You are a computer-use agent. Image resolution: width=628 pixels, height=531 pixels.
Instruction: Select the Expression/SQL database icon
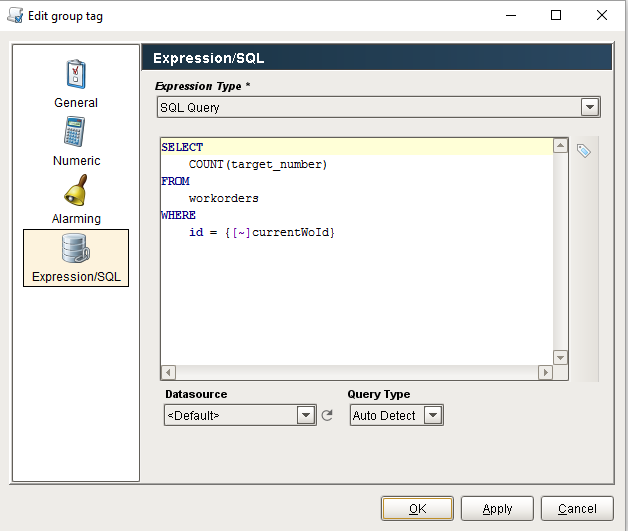(x=76, y=249)
